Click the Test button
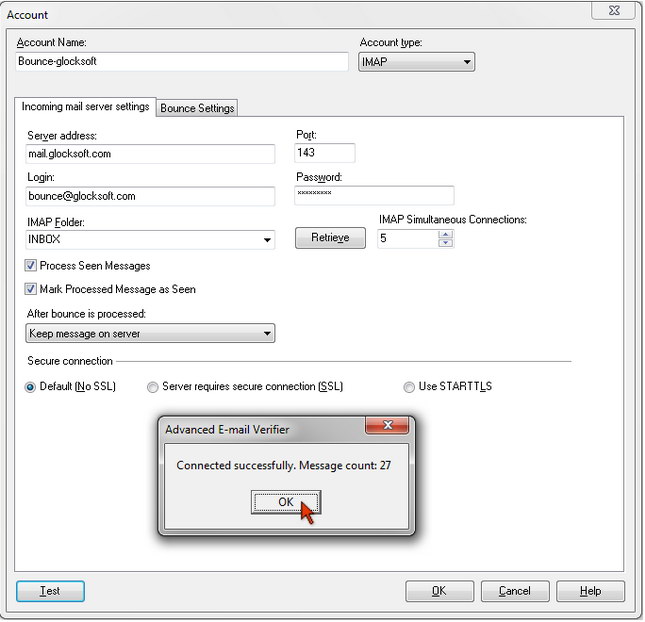Screen dimensions: 645x622 (x=50, y=591)
